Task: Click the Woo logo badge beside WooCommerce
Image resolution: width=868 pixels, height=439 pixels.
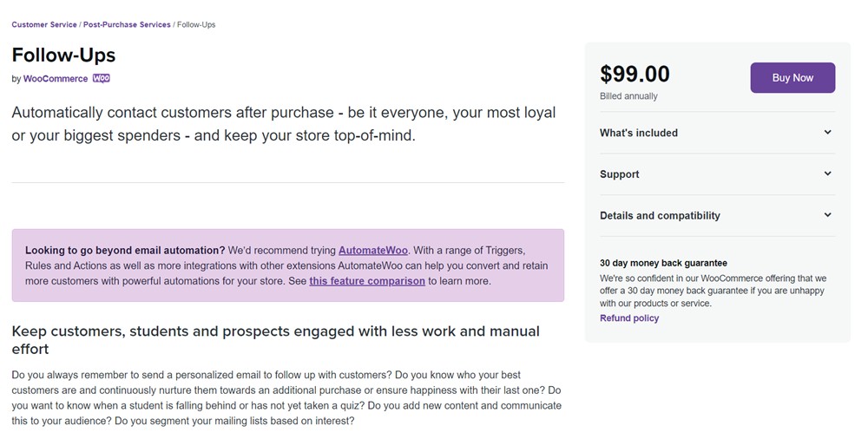Action: click(x=102, y=78)
